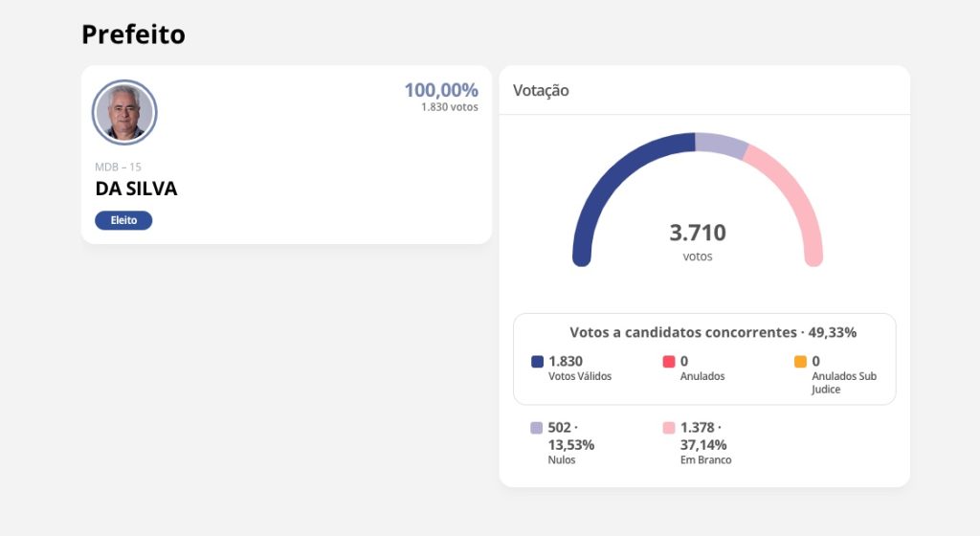Click the lavender Nulos legend swatch
The height and width of the screenshot is (536, 980).
537,428
